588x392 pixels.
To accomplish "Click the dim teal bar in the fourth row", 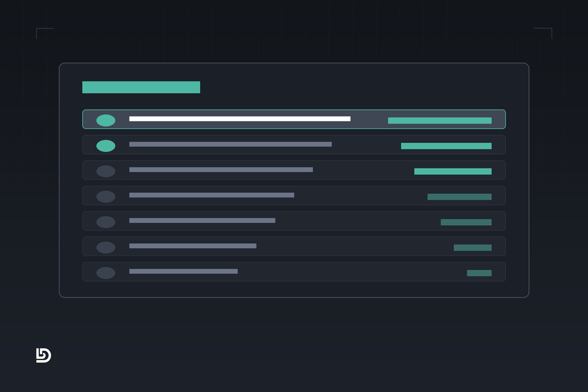I will click(459, 197).
